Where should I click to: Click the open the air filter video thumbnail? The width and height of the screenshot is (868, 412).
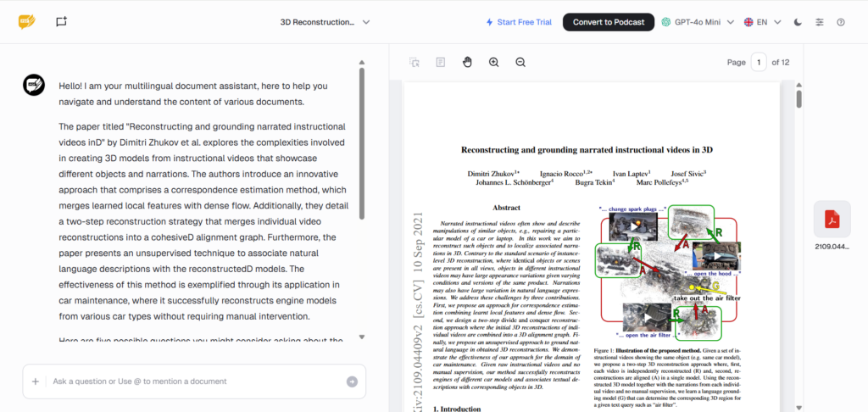point(645,317)
